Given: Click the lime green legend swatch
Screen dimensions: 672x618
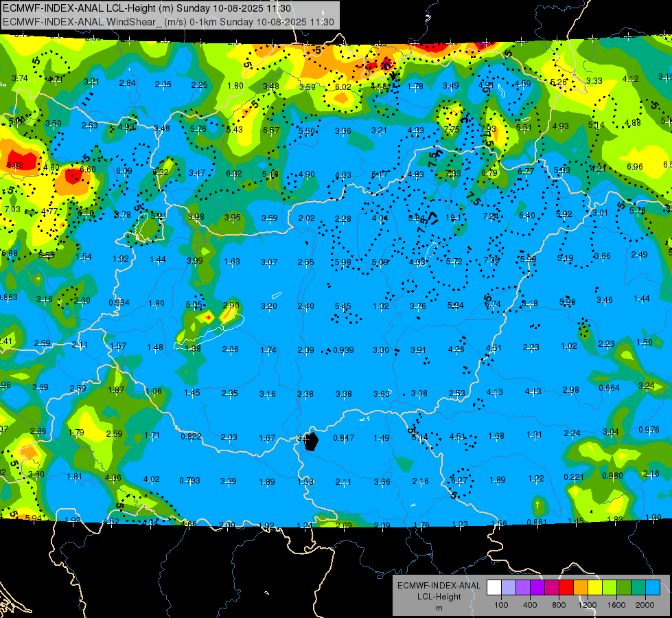Looking at the screenshot, I should click(x=610, y=588).
